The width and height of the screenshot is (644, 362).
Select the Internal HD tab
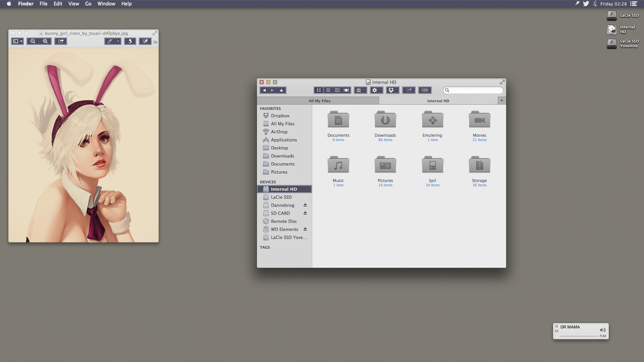coord(438,101)
